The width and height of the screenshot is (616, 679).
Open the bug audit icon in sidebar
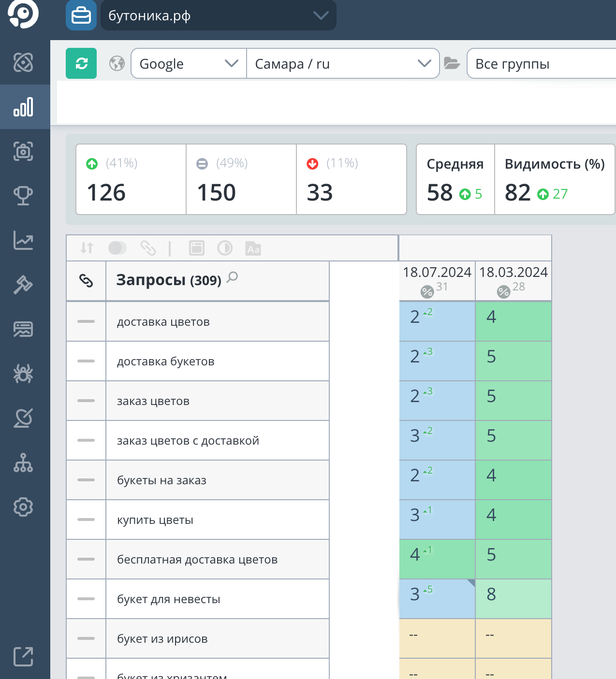23,374
